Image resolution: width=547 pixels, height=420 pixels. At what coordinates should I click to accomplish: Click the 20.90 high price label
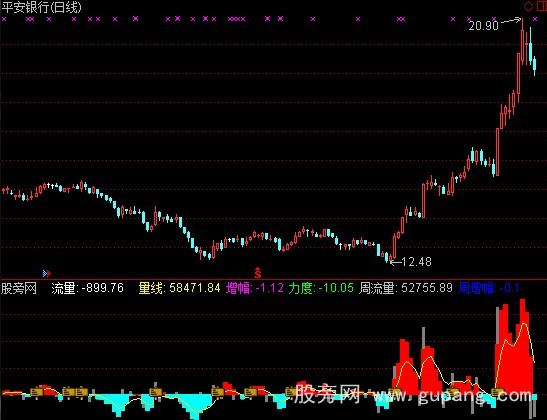484,25
